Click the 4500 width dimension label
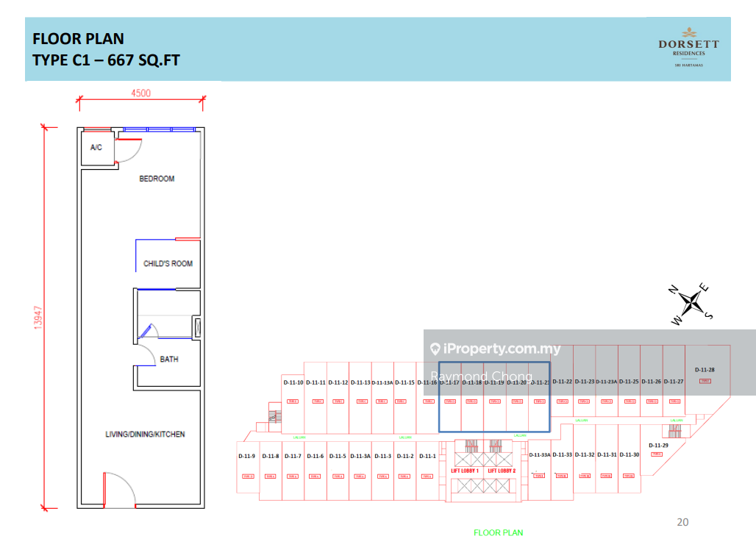 coord(140,93)
